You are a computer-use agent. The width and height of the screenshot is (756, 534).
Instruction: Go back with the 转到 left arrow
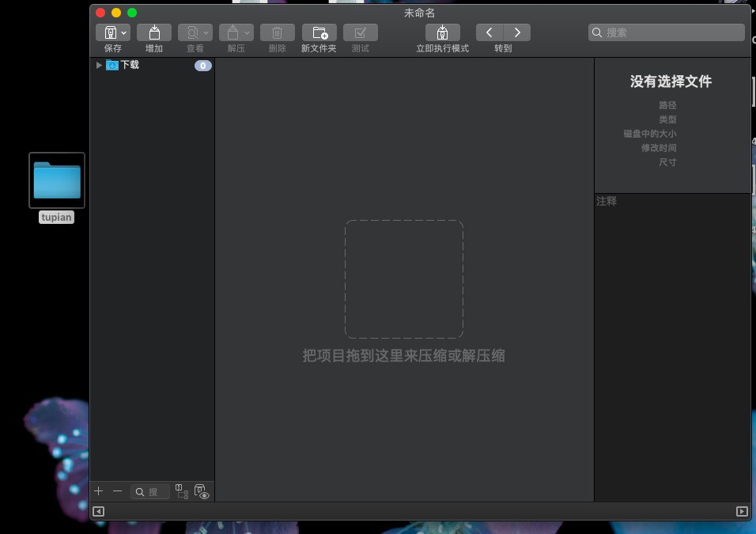(490, 32)
